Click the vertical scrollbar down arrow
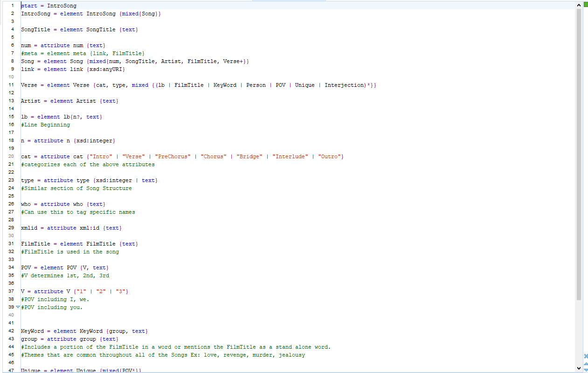 [x=579, y=368]
